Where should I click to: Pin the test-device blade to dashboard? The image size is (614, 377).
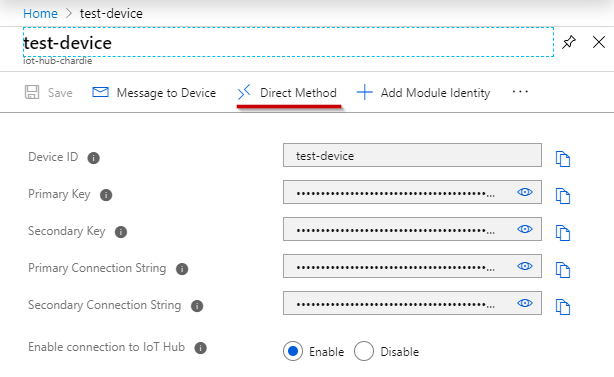(569, 42)
